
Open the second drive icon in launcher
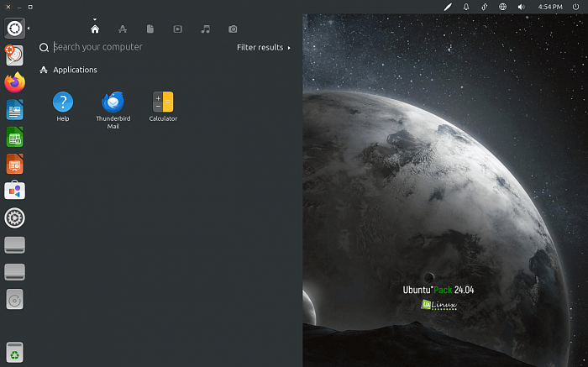pos(14,272)
